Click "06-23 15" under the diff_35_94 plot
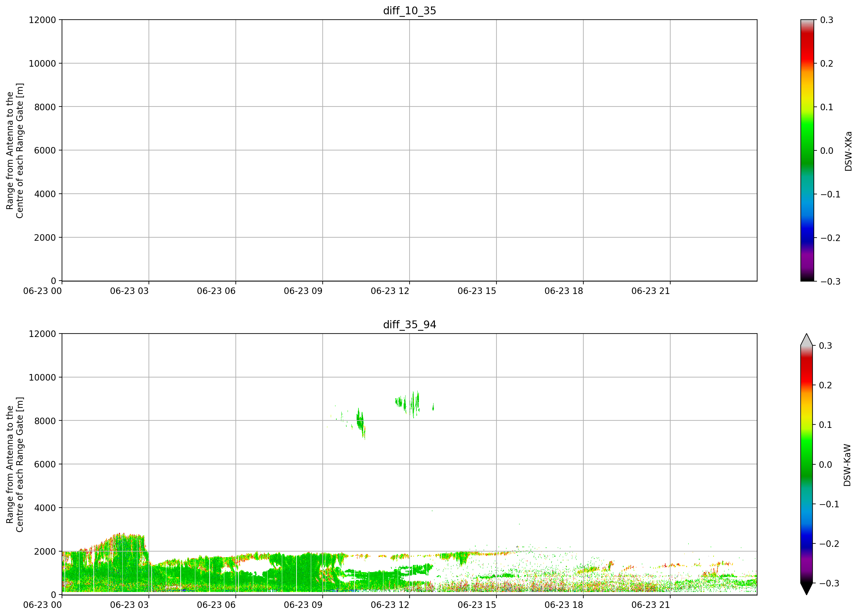Image resolution: width=859 pixels, height=616 pixels. click(477, 605)
